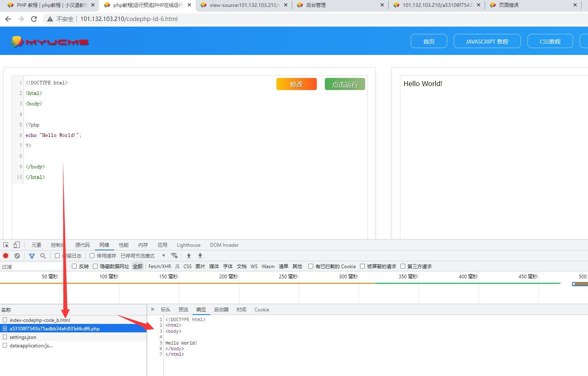This screenshot has width=588, height=376.
Task: Click the green 点击运行 button
Action: pyautogui.click(x=345, y=84)
